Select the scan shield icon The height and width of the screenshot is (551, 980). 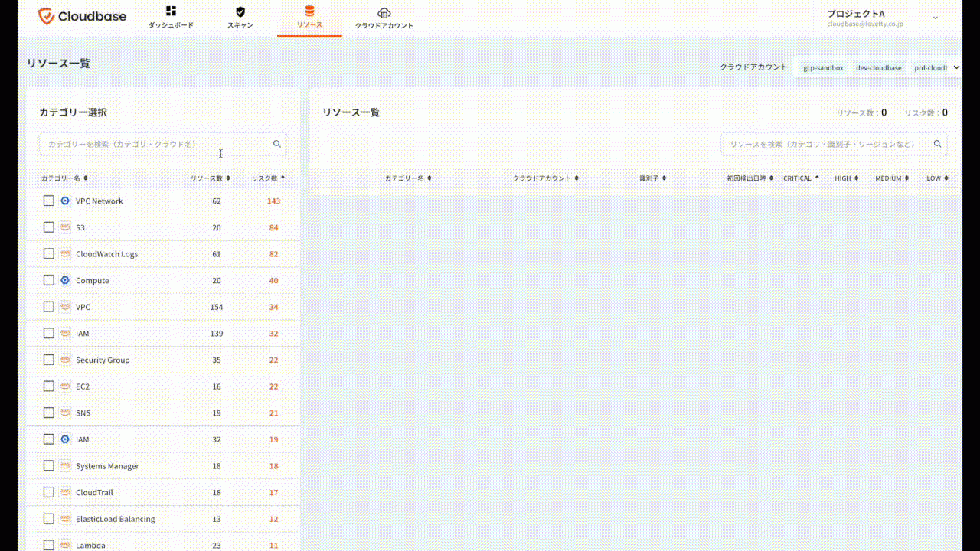coord(240,11)
